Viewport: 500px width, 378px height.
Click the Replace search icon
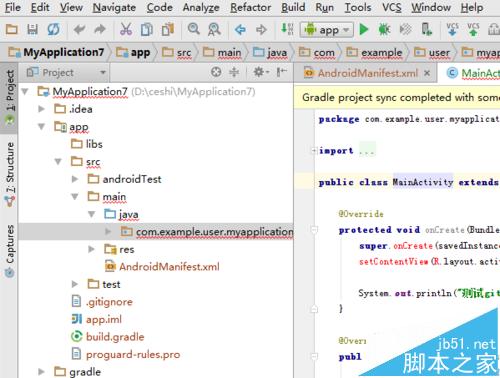[214, 30]
